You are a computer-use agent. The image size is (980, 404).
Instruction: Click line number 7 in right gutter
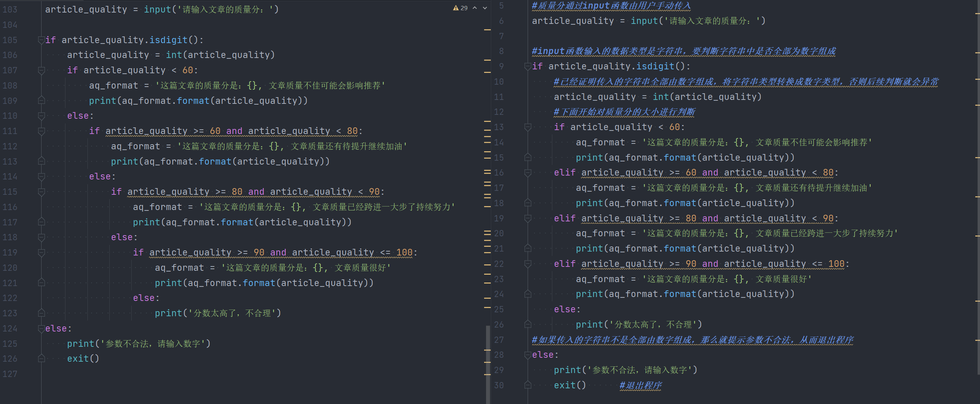click(x=501, y=36)
